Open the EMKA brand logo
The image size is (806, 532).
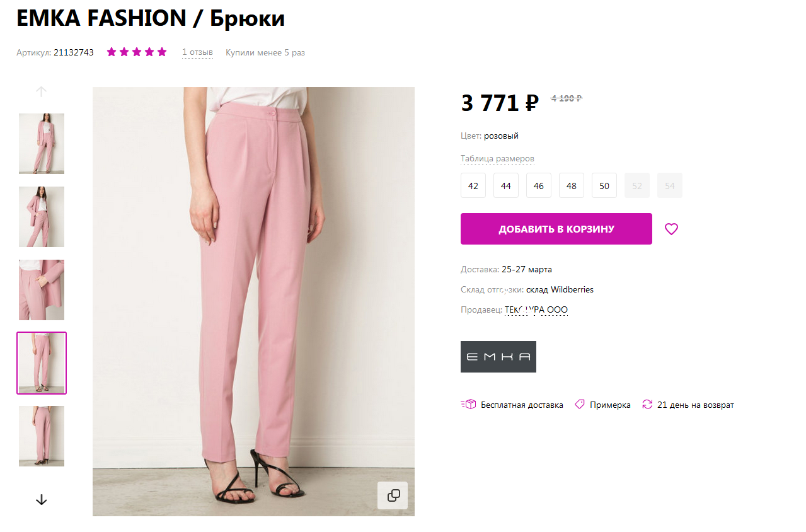coord(498,357)
